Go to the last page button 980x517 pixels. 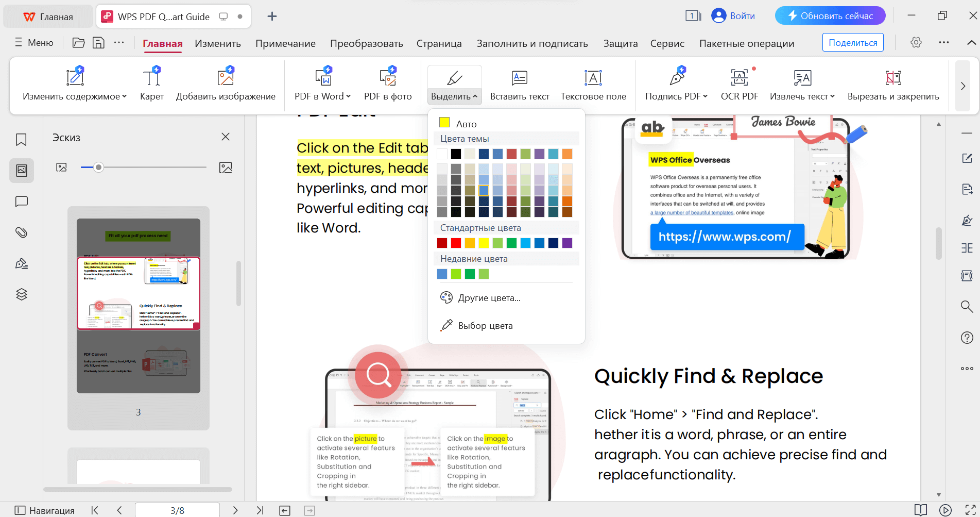point(260,510)
